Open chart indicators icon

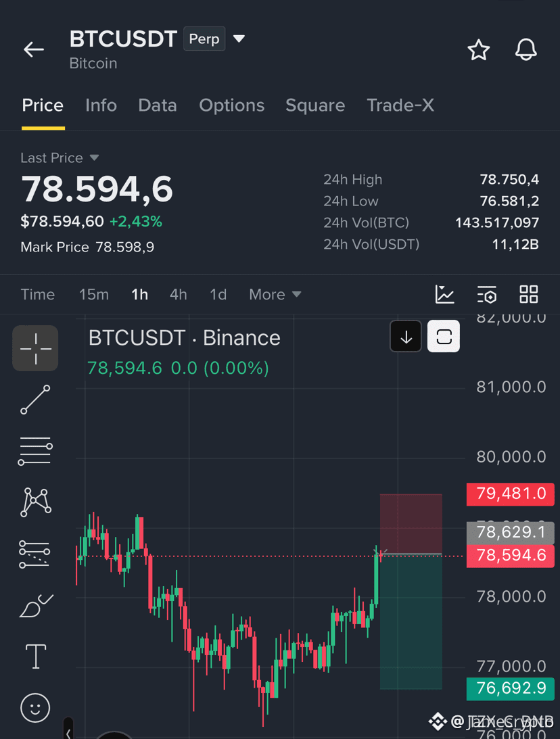pyautogui.click(x=444, y=295)
